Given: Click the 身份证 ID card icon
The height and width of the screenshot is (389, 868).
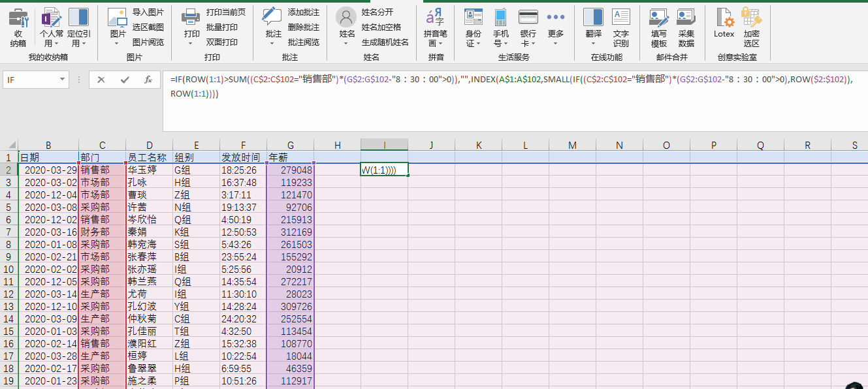Looking at the screenshot, I should pyautogui.click(x=474, y=18).
